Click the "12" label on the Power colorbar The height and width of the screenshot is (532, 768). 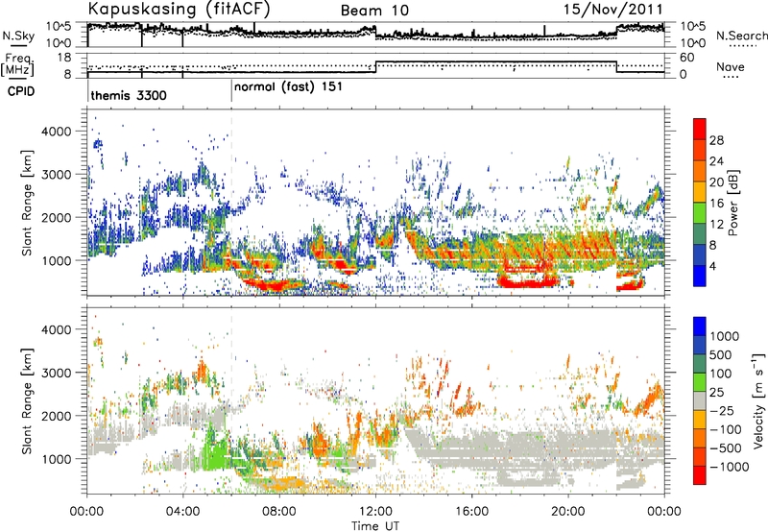pos(716,225)
